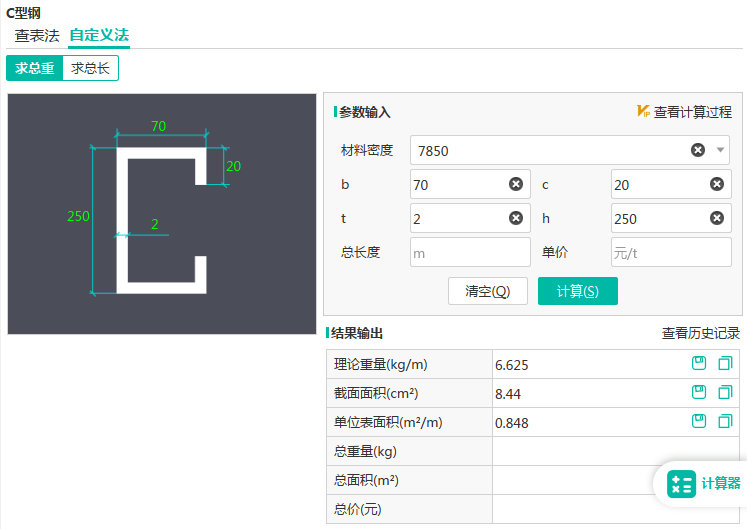Click the 总重量(kg) row label
Image resolution: width=747 pixels, height=529 pixels.
click(365, 451)
